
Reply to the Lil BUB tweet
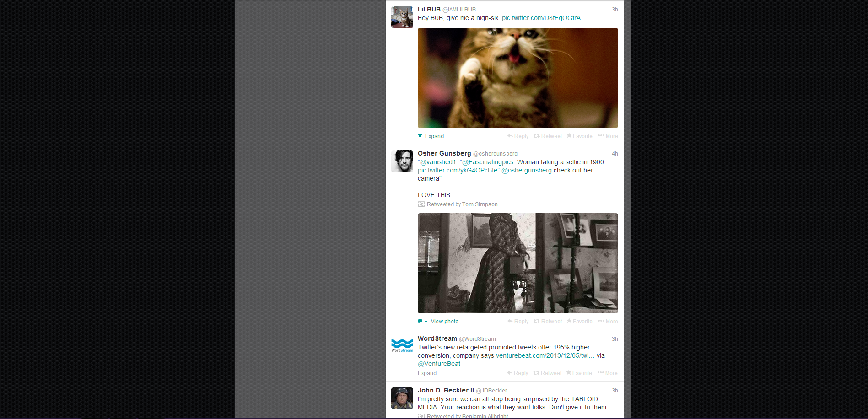pyautogui.click(x=518, y=136)
